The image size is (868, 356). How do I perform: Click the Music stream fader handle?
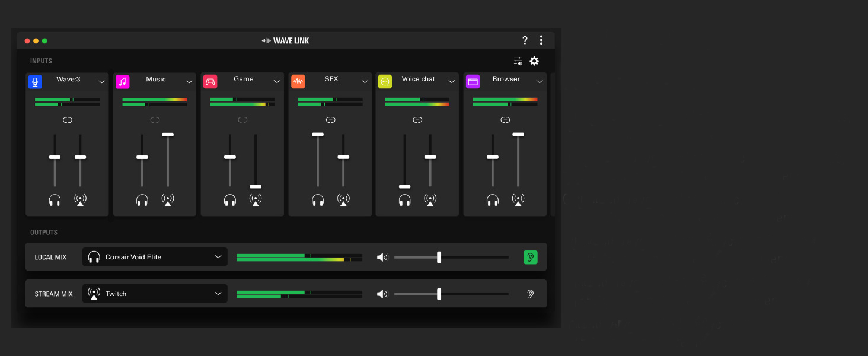coord(168,135)
